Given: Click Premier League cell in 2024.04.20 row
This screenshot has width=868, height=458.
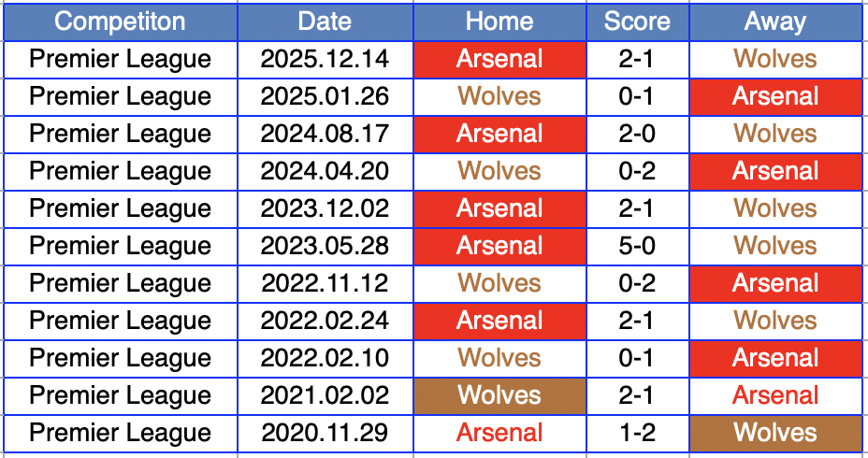Looking at the screenshot, I should click(x=120, y=171).
